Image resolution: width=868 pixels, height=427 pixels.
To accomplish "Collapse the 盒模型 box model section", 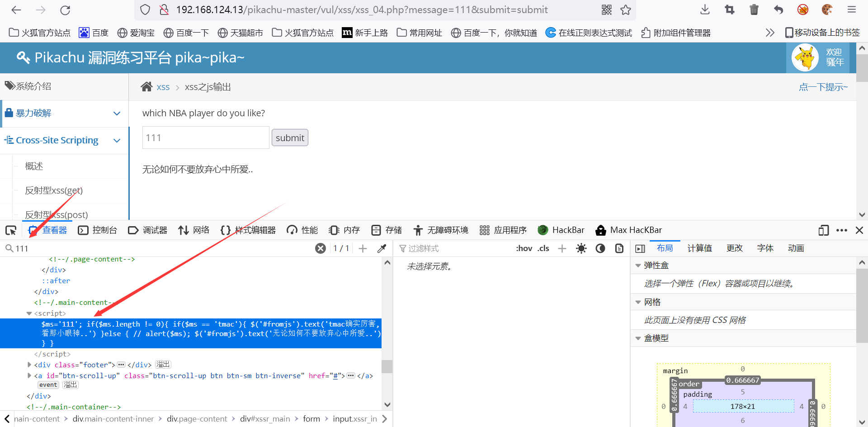I will pyautogui.click(x=638, y=338).
